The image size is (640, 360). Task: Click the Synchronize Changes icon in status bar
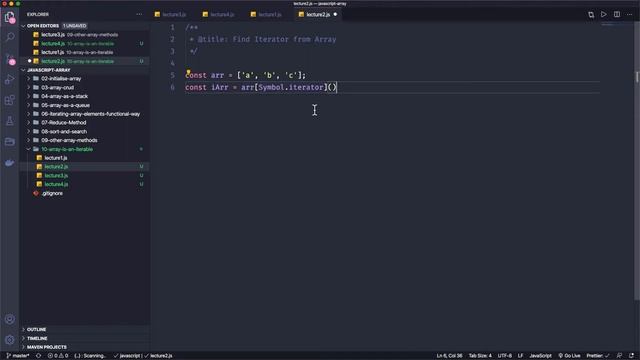point(38,356)
